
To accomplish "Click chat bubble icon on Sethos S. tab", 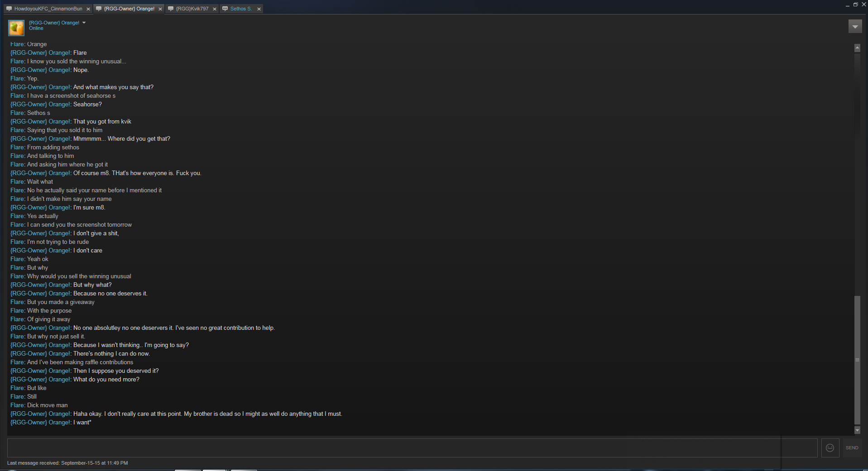I will 225,9.
